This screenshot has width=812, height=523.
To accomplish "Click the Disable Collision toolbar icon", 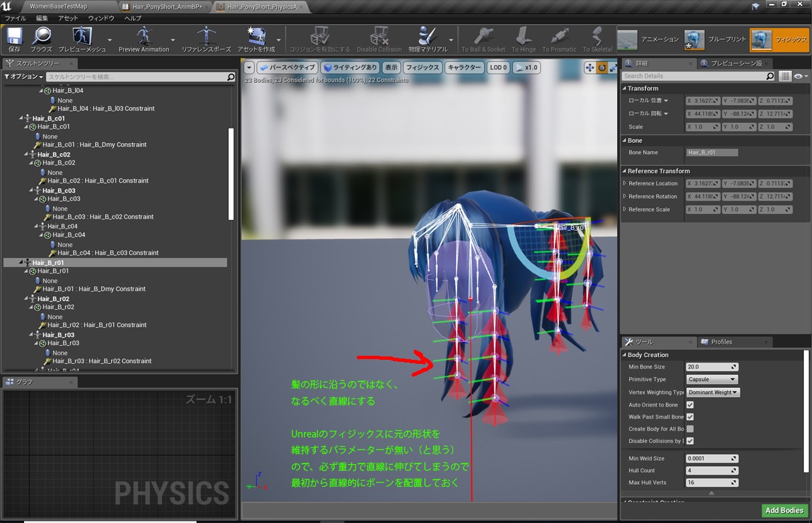I will tap(379, 36).
